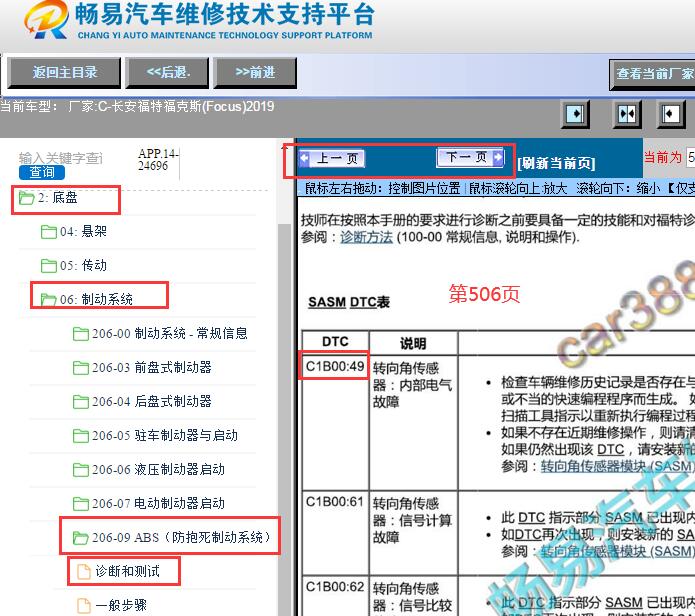
Task: Collapse 206-09 ABS（防抱死制动系统） folder
Action: pyautogui.click(x=182, y=538)
